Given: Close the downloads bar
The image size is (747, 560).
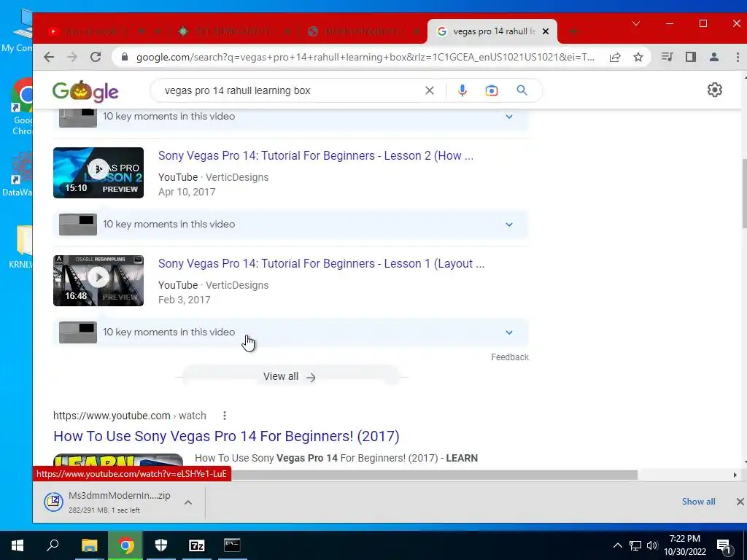Looking at the screenshot, I should (740, 502).
